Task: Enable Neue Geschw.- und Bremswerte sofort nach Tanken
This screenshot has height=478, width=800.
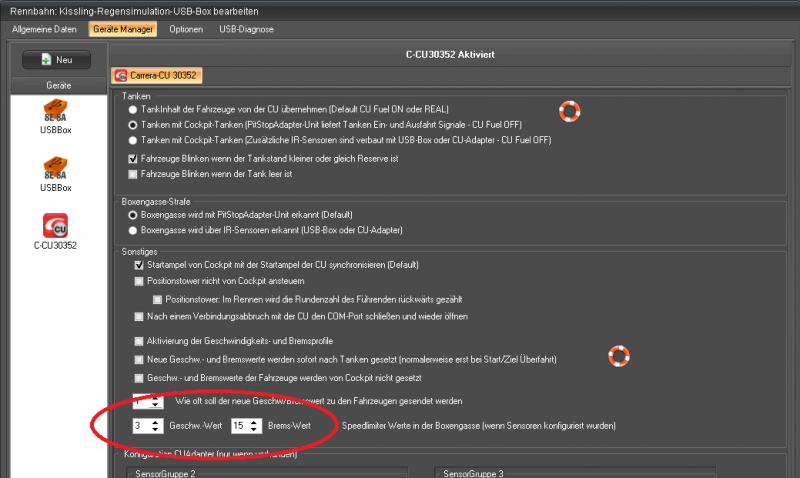Action: [139, 360]
